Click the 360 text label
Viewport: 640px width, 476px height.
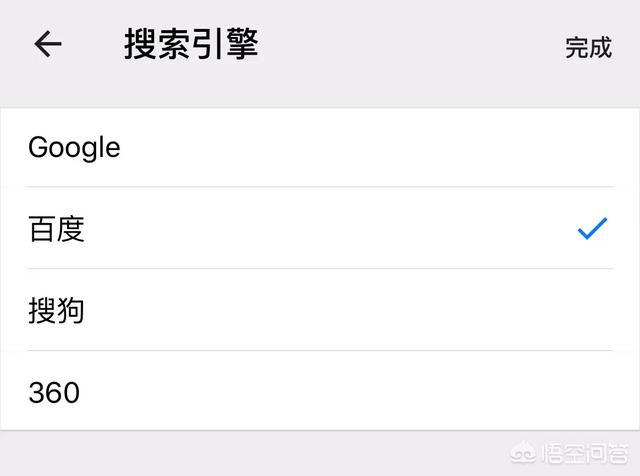click(54, 393)
